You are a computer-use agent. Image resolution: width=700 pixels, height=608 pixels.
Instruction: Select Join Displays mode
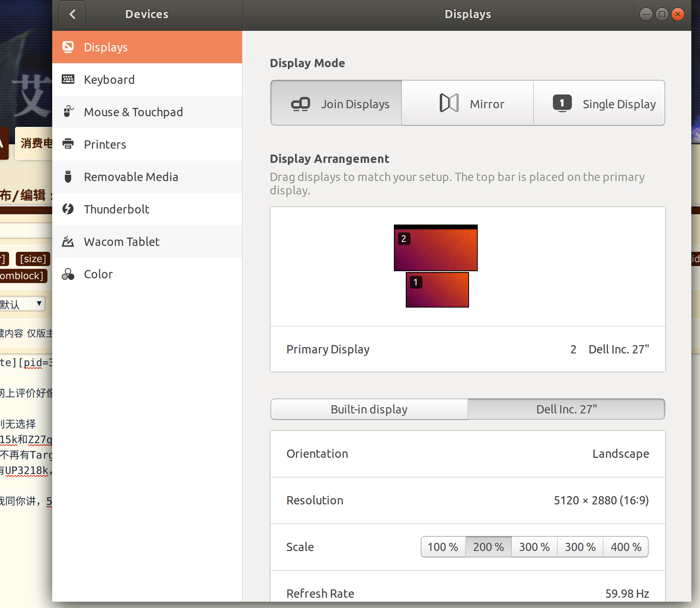[x=336, y=103]
